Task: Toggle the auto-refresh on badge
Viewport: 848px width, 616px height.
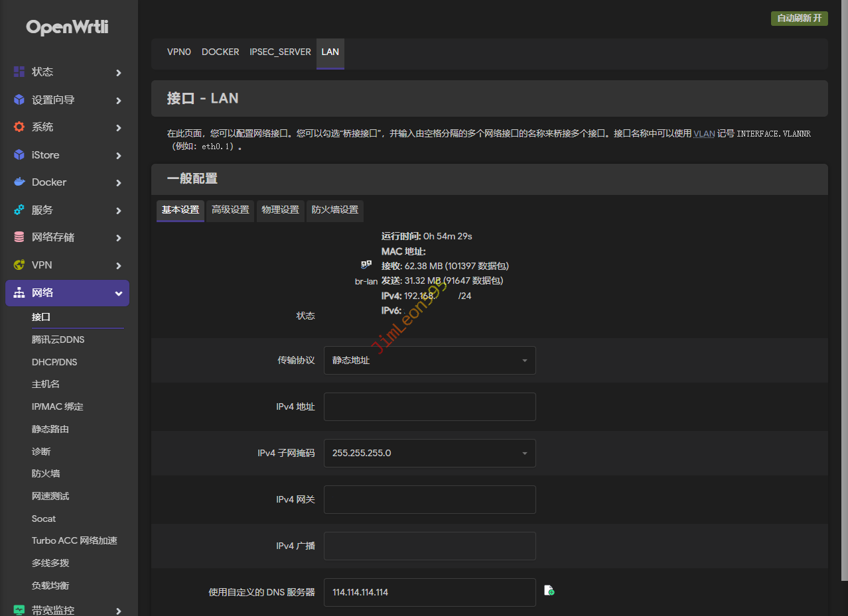Action: coord(799,18)
